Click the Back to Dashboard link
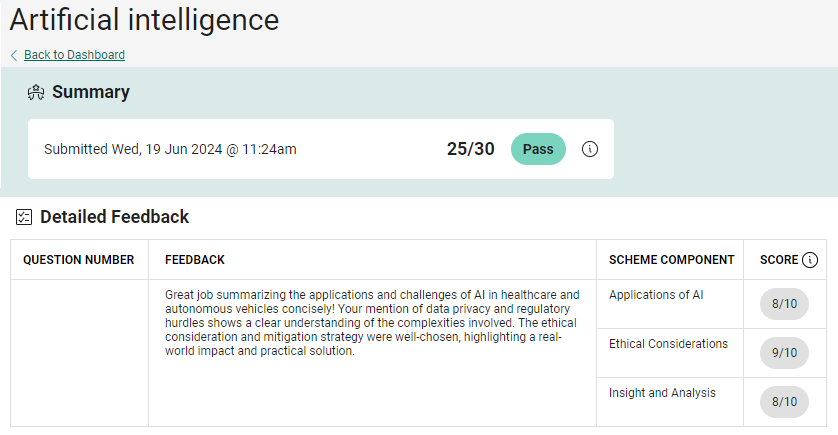838x435 pixels. [x=74, y=55]
